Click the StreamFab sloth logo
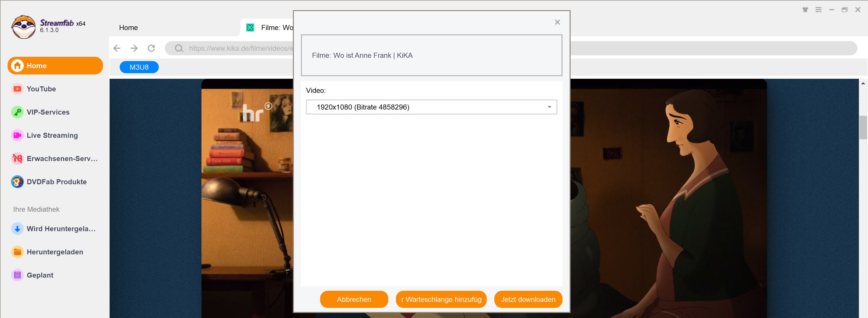The image size is (868, 318). 23,26
